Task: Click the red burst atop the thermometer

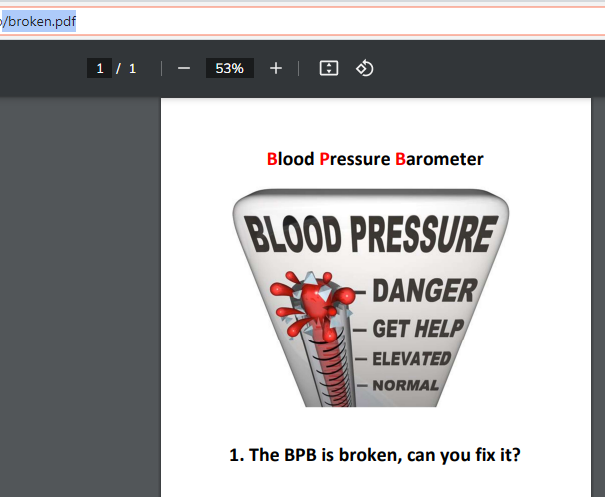Action: coord(314,299)
